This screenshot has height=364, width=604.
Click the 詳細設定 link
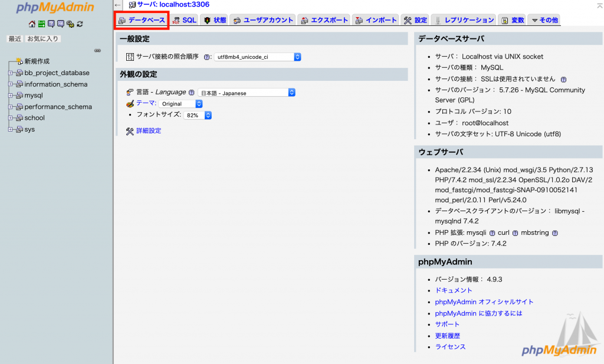click(x=149, y=131)
